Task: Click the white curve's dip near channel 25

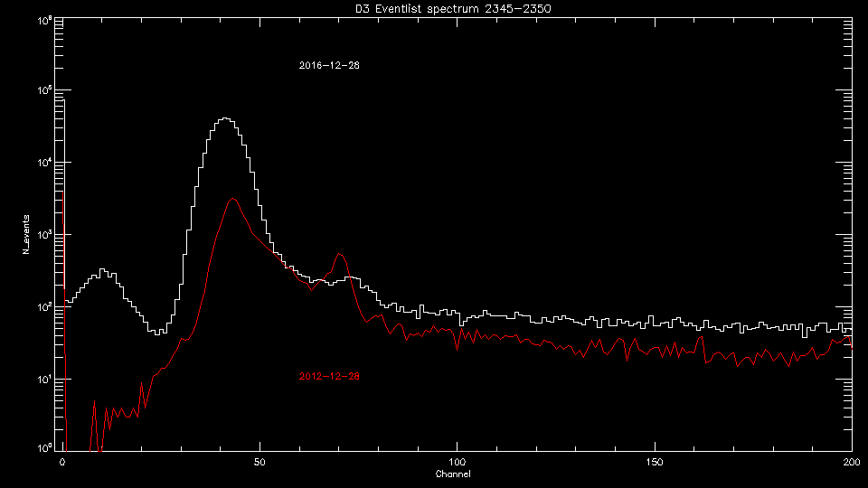Action: (158, 333)
